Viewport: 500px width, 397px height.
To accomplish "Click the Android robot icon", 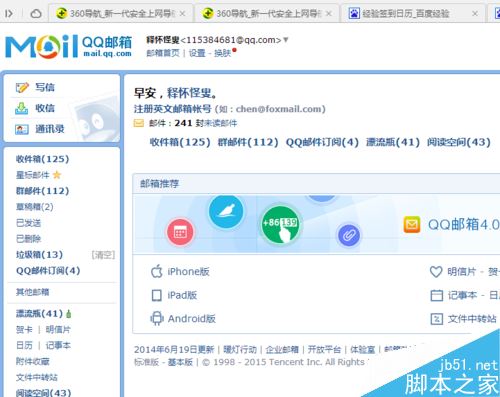I will (x=156, y=318).
